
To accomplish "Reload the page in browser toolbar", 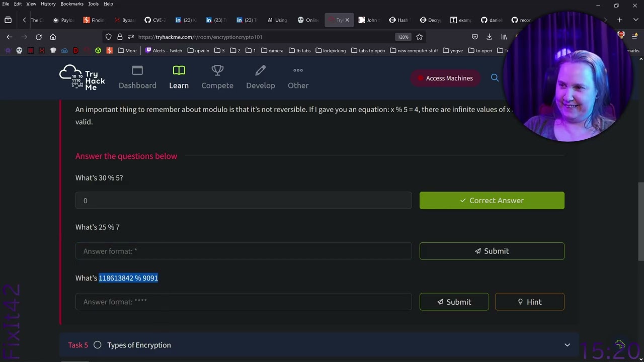I will (x=39, y=37).
